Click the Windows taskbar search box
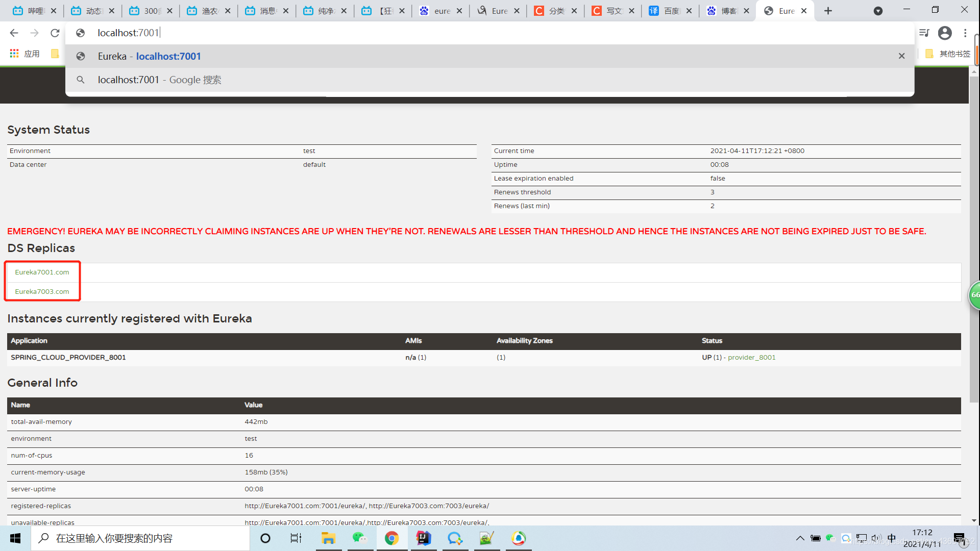Viewport: 980px width, 551px height. coord(140,538)
